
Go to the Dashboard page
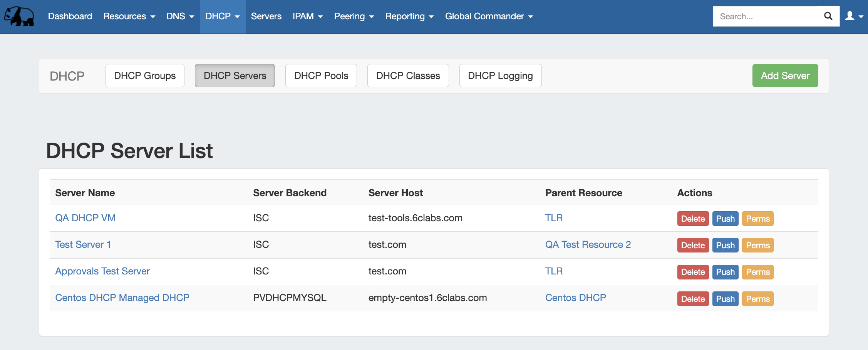(x=70, y=16)
